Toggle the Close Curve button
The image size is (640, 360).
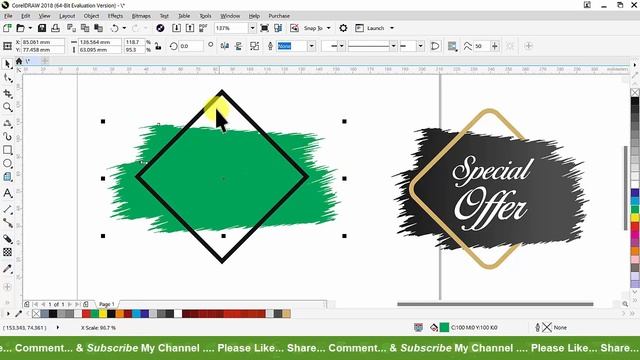click(435, 46)
